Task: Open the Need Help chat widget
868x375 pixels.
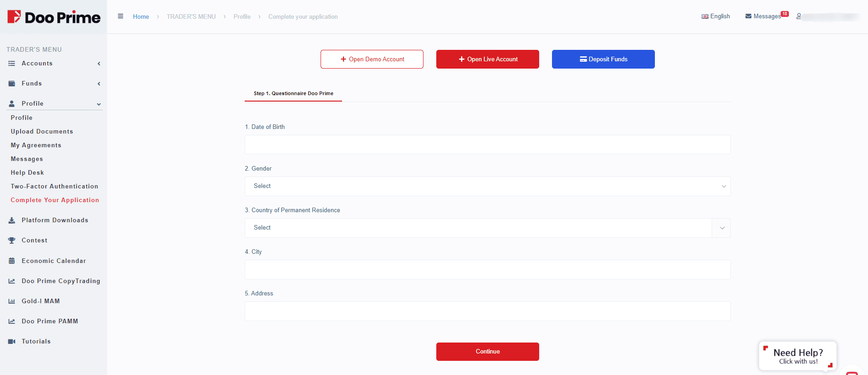Action: click(798, 356)
